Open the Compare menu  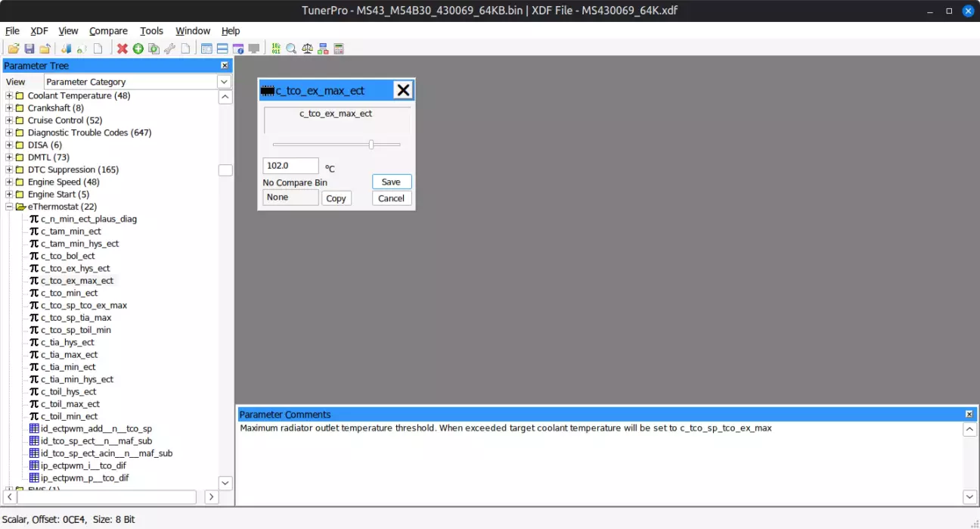[x=108, y=31]
